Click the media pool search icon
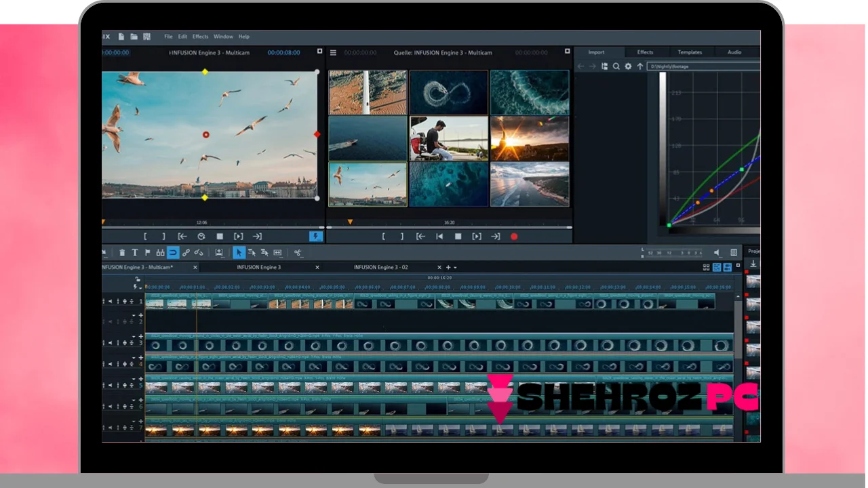 [616, 66]
